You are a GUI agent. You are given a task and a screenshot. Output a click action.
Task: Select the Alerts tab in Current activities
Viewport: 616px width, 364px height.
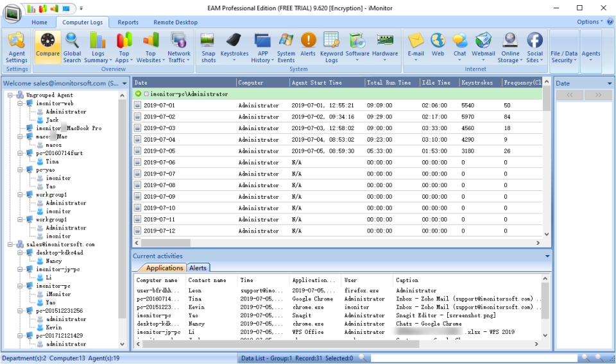pos(198,268)
